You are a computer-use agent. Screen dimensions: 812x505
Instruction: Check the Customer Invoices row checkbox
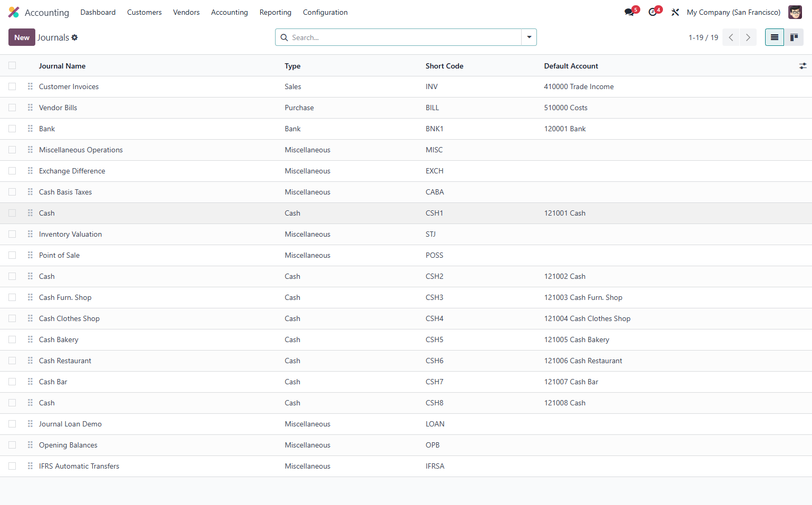click(12, 86)
